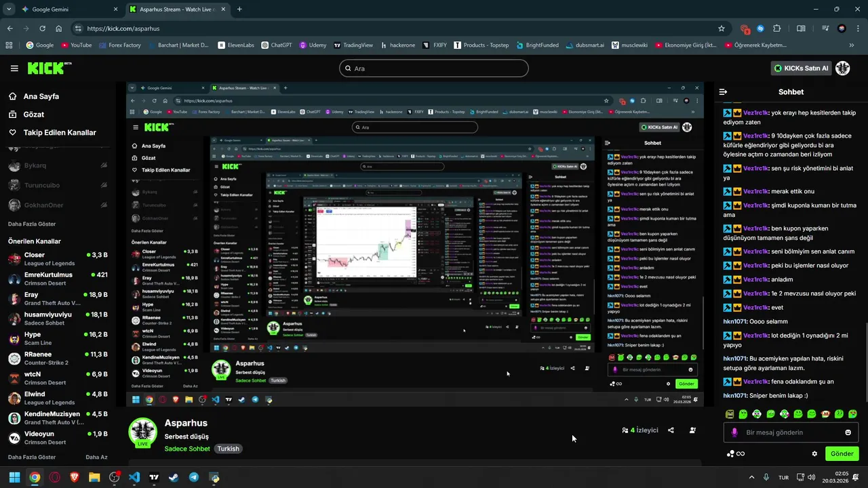Insert the orange dog face emote
Screen dimensions: 868x488
825,414
